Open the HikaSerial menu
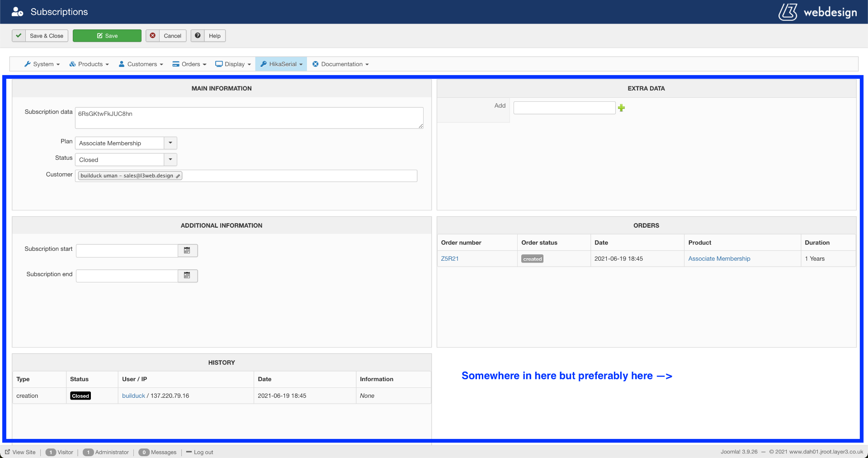868x458 pixels. [x=281, y=64]
